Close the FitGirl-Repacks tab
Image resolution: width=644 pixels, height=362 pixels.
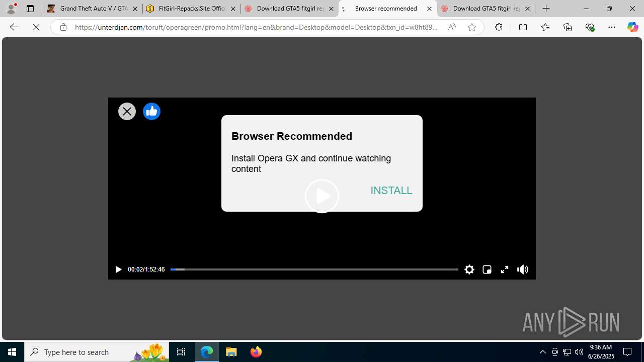[233, 9]
